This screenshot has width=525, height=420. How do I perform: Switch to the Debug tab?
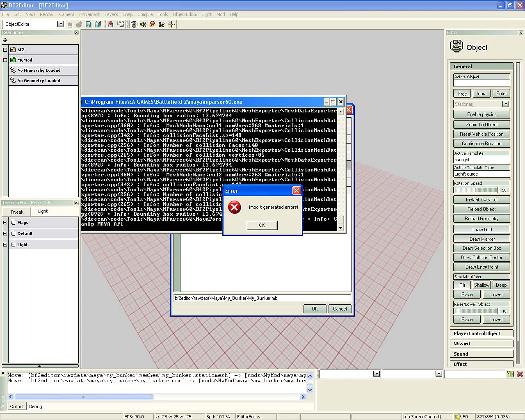pyautogui.click(x=36, y=406)
